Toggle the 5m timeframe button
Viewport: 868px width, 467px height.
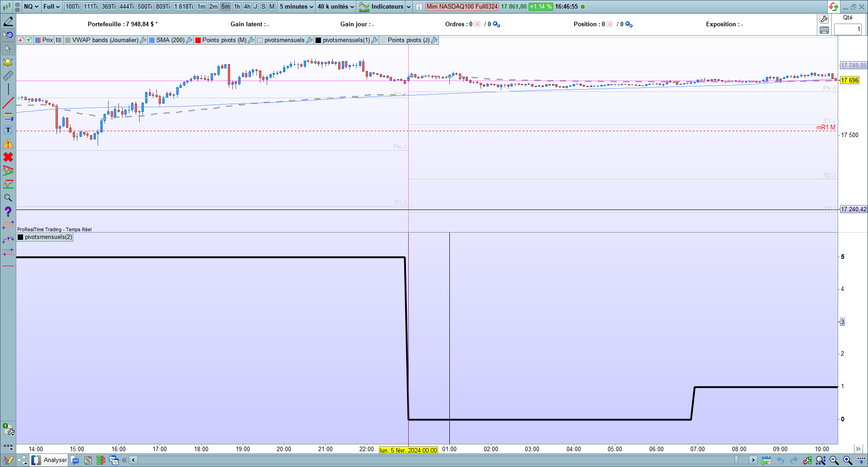[226, 7]
